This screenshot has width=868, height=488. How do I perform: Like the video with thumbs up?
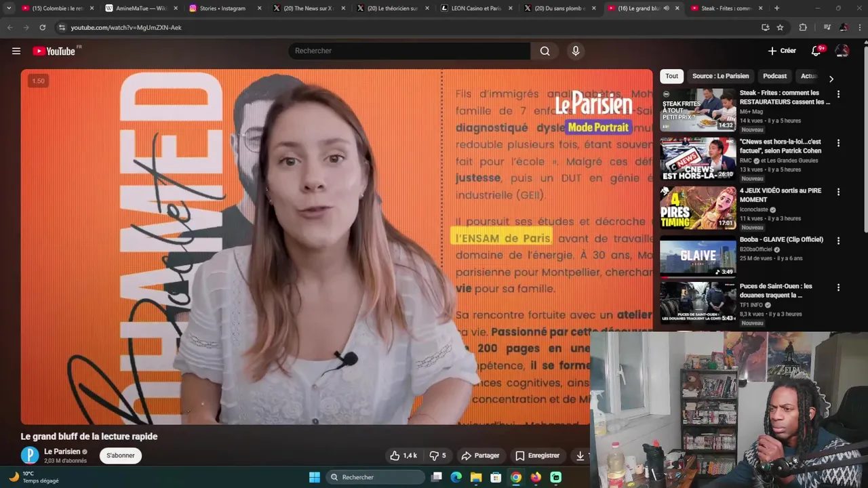click(403, 455)
